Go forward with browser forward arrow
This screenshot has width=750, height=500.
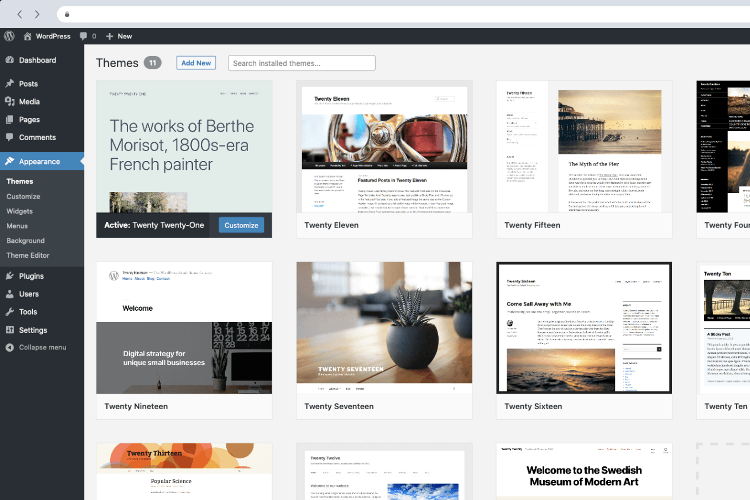click(x=37, y=14)
